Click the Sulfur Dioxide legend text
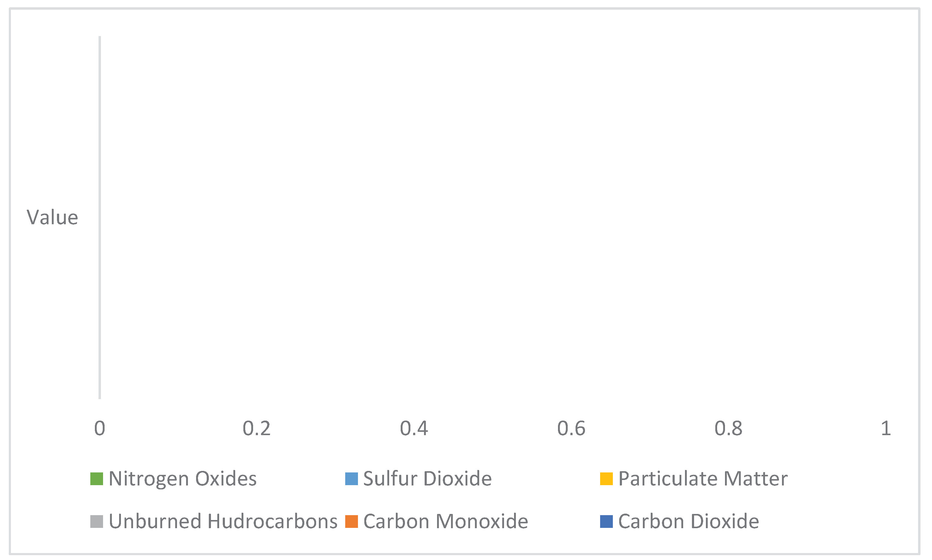Screen dimensions: 932x560 (427, 479)
